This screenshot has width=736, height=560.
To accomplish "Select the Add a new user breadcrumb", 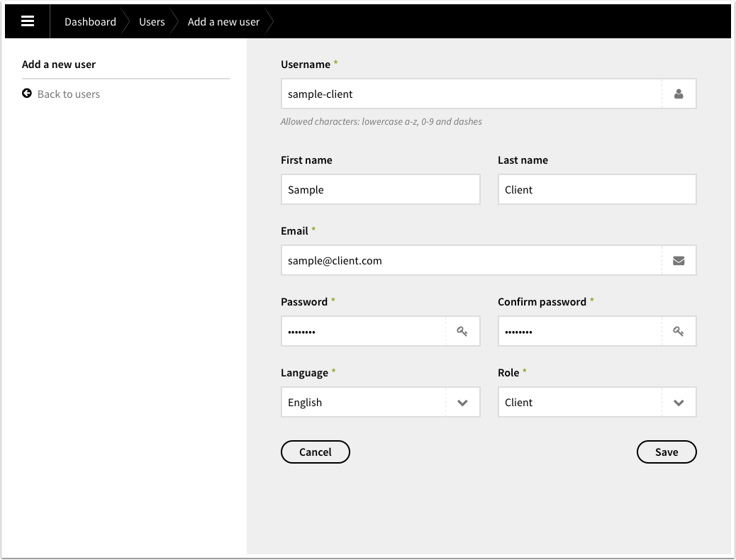I will 223,21.
